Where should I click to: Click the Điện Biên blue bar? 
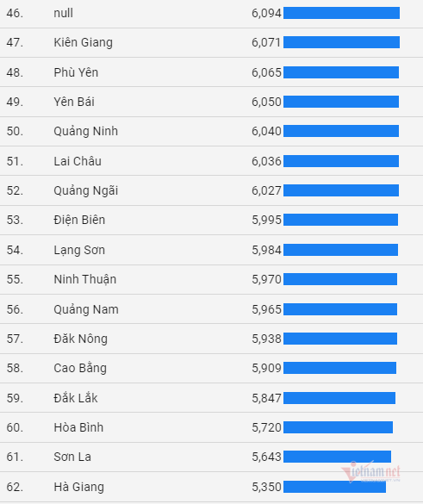pos(340,220)
